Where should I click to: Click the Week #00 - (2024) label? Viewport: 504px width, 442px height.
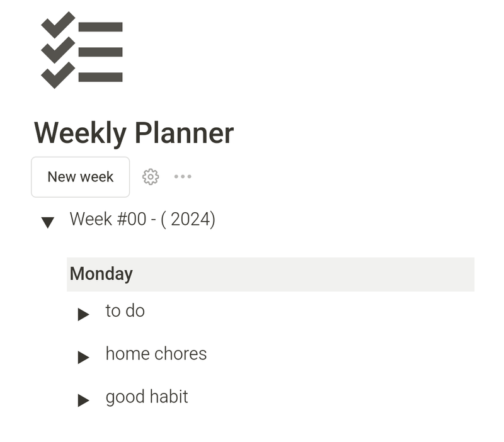145,220
